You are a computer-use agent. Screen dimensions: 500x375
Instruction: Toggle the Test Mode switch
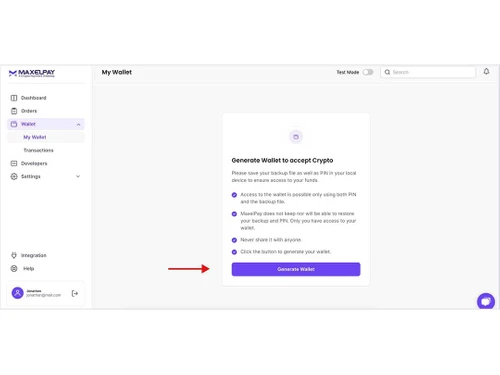coord(368,72)
